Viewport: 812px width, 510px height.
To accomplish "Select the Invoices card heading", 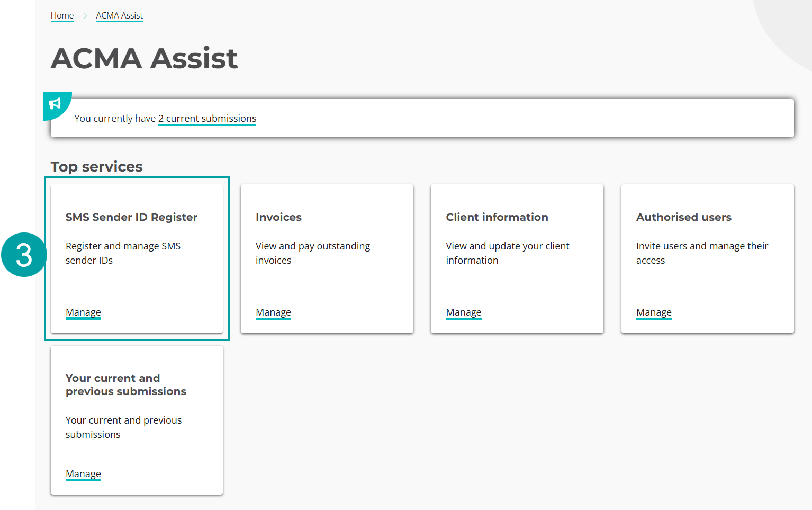I will point(278,217).
